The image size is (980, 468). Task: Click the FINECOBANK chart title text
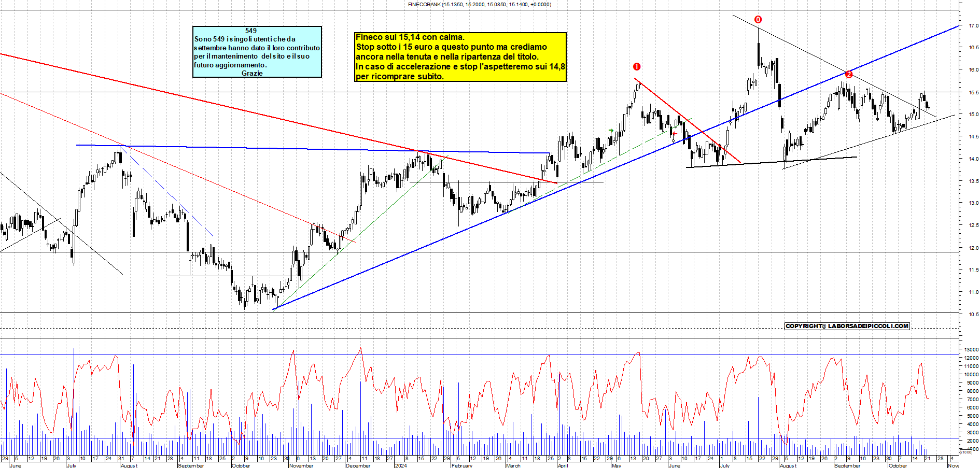(x=480, y=4)
